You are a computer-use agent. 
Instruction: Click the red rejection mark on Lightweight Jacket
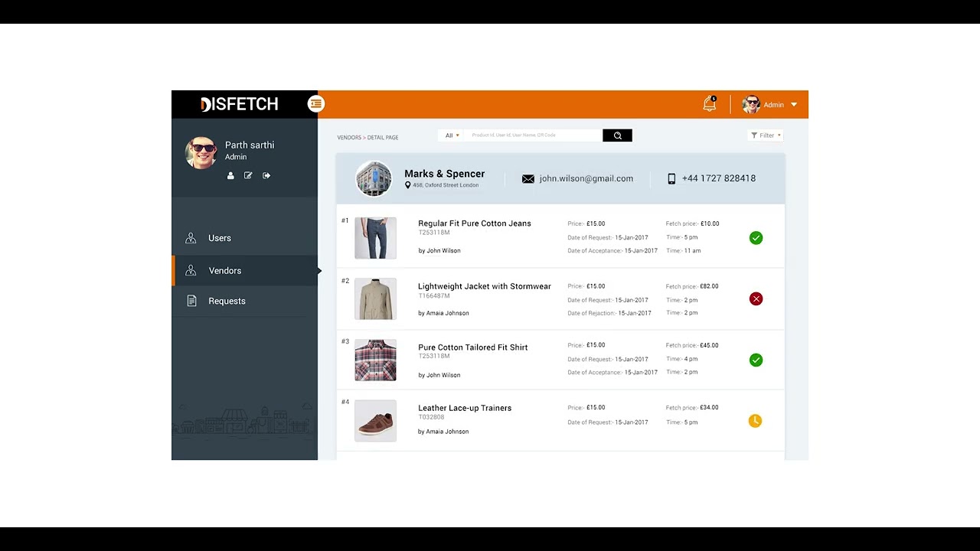756,298
